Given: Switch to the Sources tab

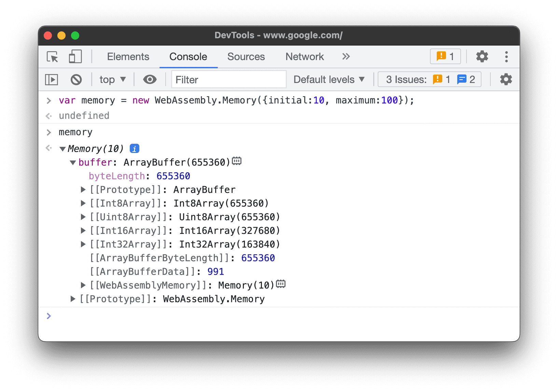Looking at the screenshot, I should (x=246, y=57).
